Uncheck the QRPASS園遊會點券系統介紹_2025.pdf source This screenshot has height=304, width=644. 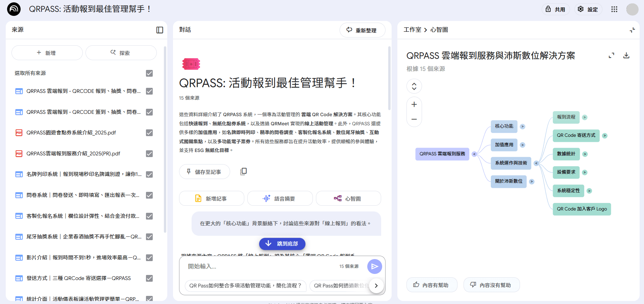(x=149, y=133)
